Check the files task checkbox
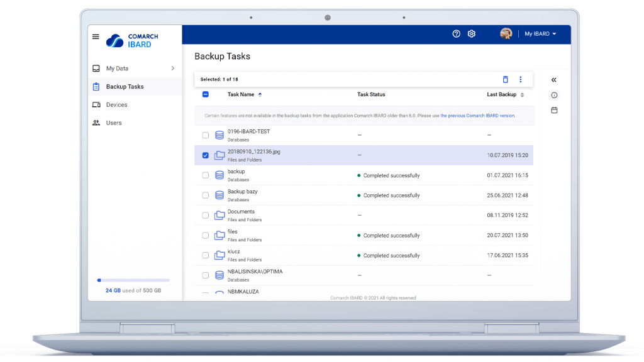This screenshot has height=362, width=644. tap(206, 235)
